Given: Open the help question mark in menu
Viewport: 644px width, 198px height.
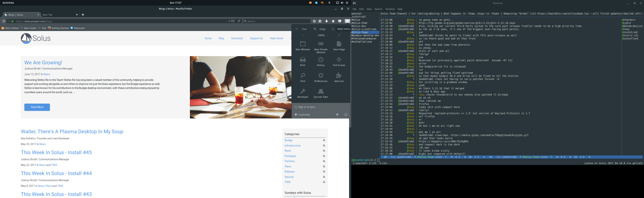Looking at the screenshot, I should (x=337, y=115).
